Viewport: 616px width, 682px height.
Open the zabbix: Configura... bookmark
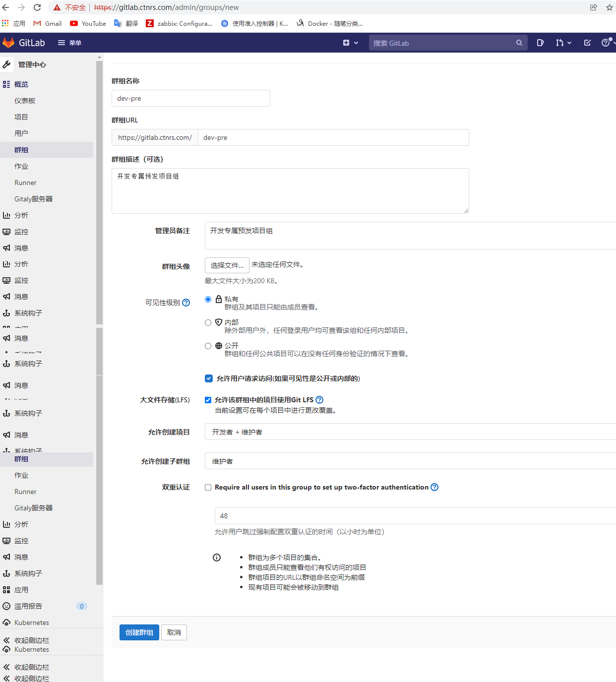coord(179,23)
